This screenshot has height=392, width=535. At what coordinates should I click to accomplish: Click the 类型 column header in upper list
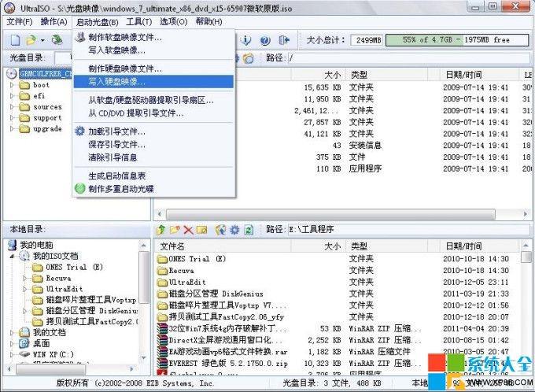(387, 75)
